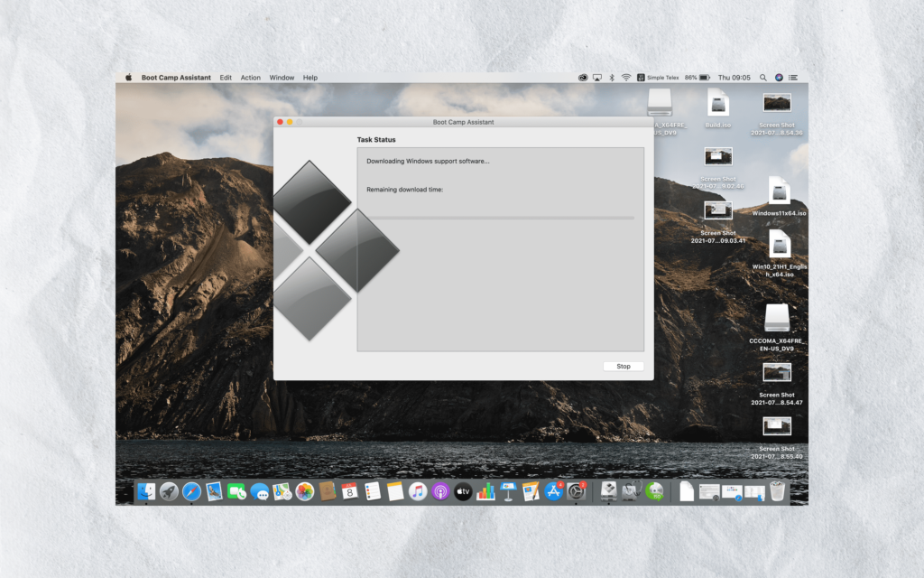Open AirPlay display menu bar icon
Viewport: 924px width, 578px height.
tap(597, 78)
